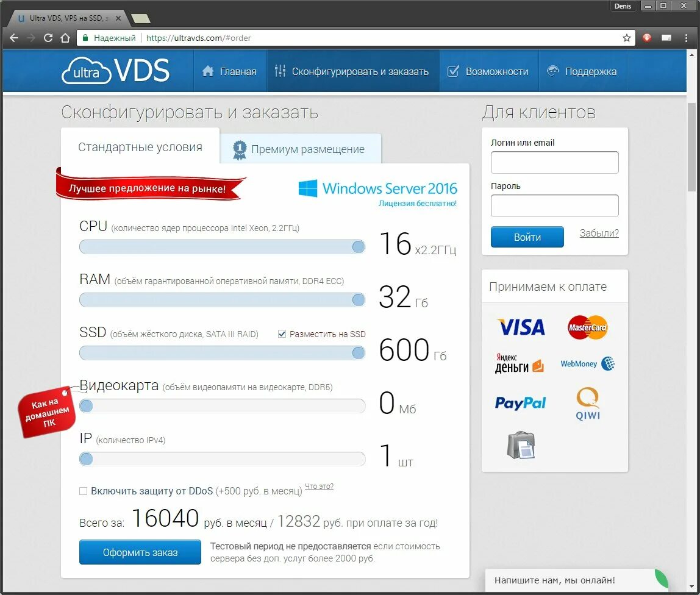Viewport: 700px width, 595px height.
Task: Click the 32 Гб RAM value
Action: 403,297
